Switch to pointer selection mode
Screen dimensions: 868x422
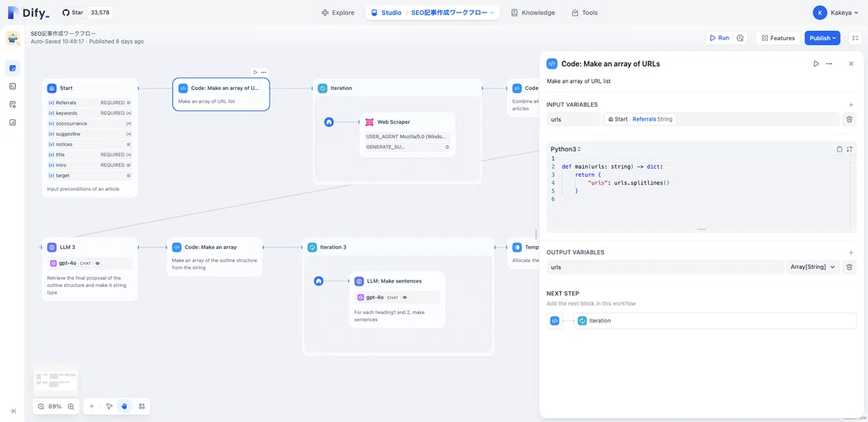tap(109, 406)
